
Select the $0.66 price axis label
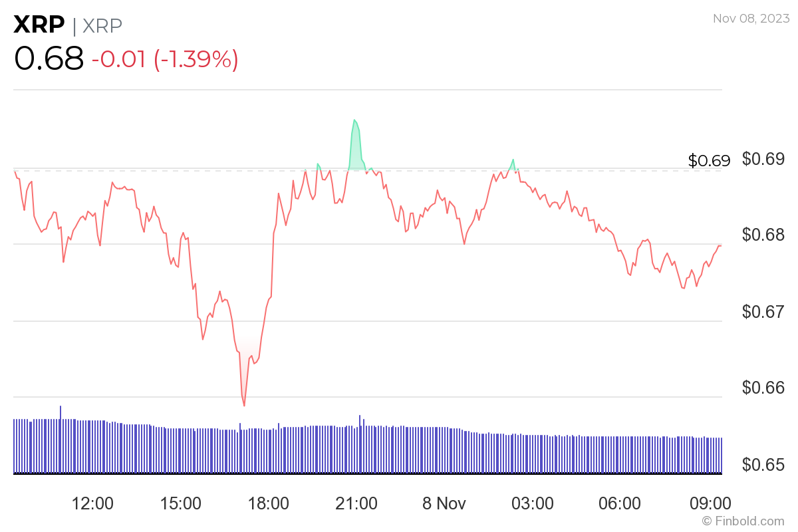click(x=763, y=387)
